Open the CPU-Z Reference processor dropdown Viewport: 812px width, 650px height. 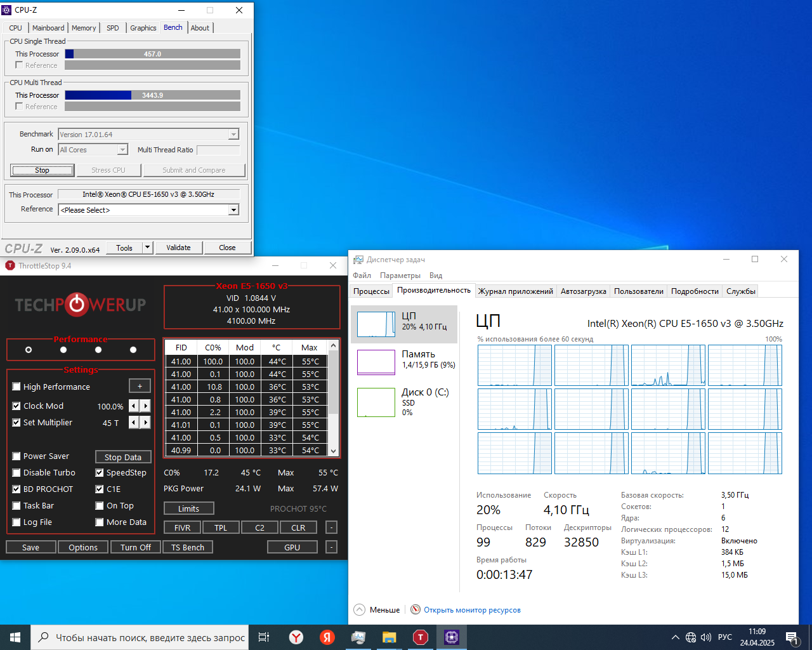[233, 210]
